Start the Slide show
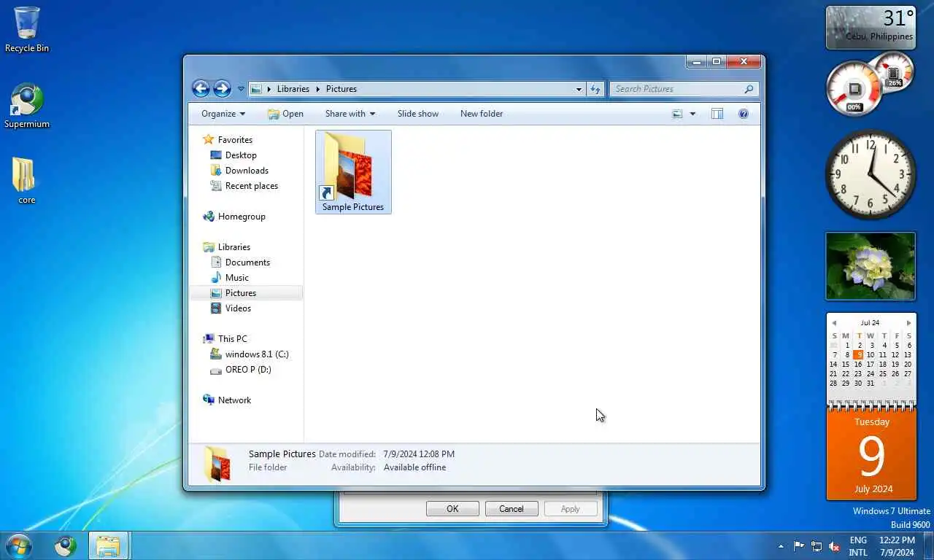 [x=418, y=114]
